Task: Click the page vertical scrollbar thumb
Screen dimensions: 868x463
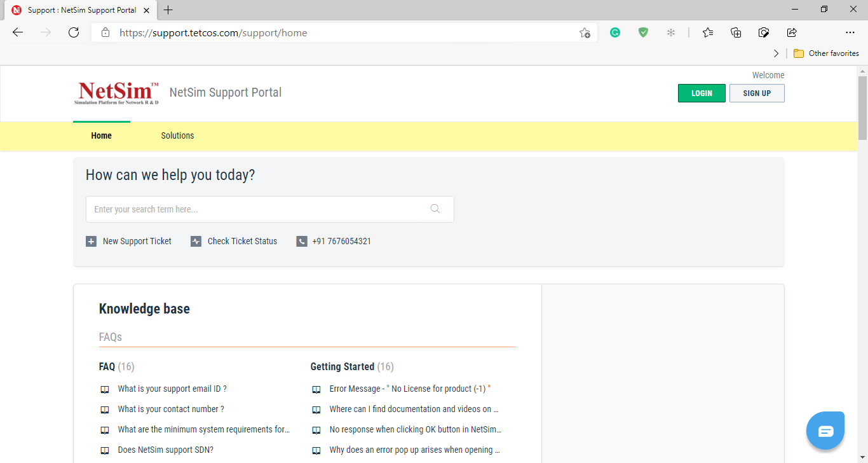Action: [x=862, y=107]
